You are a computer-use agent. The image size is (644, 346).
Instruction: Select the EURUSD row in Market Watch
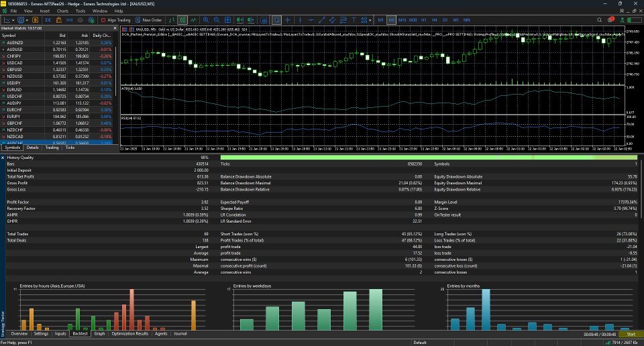56,89
